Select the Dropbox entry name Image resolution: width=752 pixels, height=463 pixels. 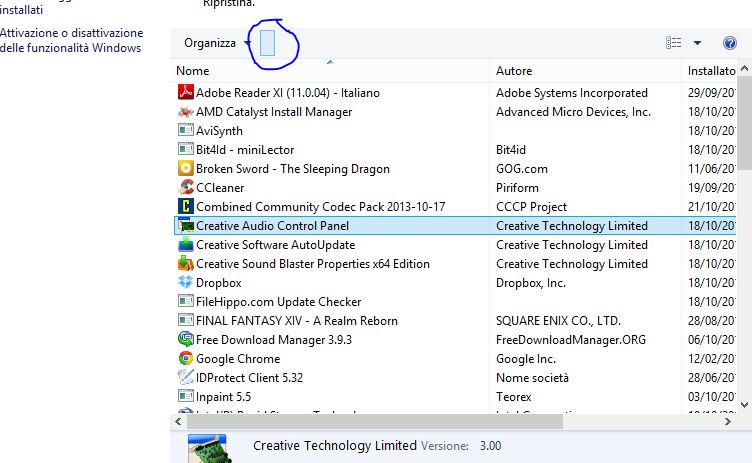click(219, 283)
